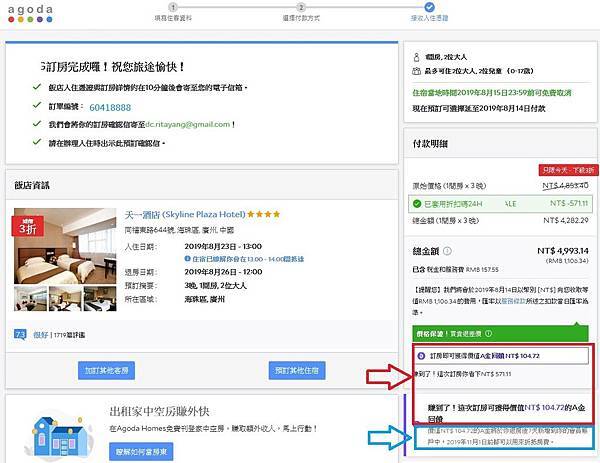Click room subtotal NT$ 4,282.29

(566, 220)
